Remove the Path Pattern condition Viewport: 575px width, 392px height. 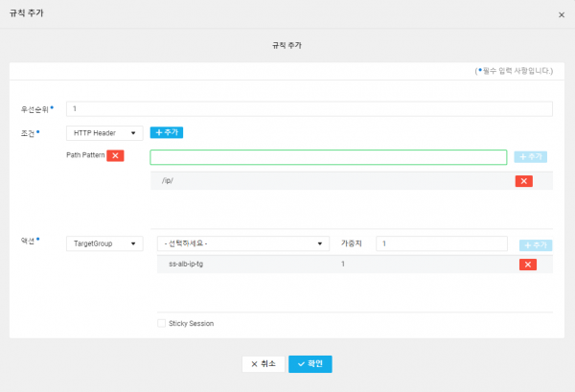(115, 155)
